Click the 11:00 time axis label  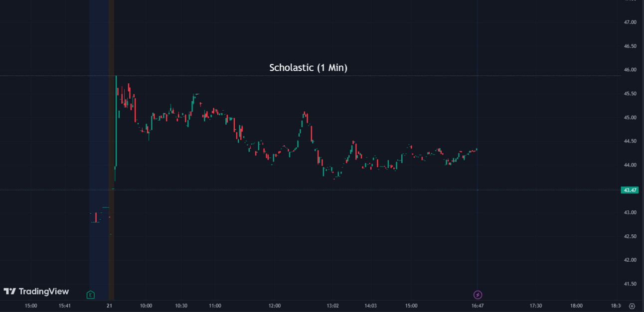(x=215, y=306)
